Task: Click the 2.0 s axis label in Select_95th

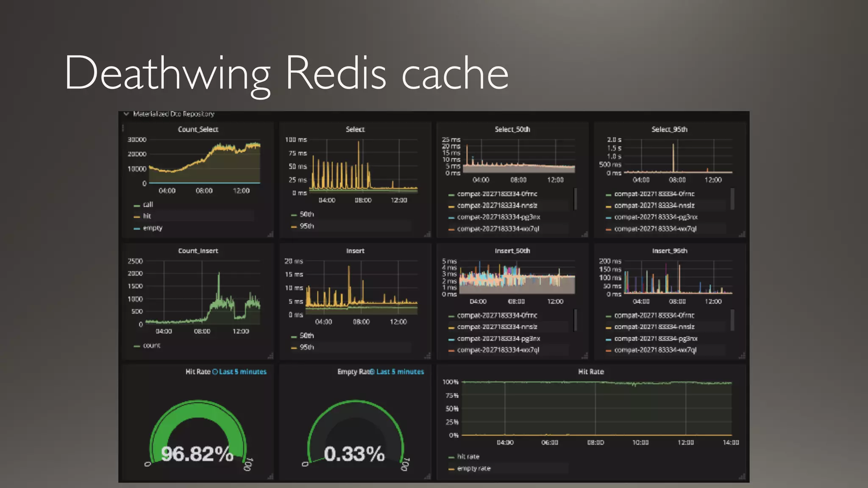Action: [614, 140]
